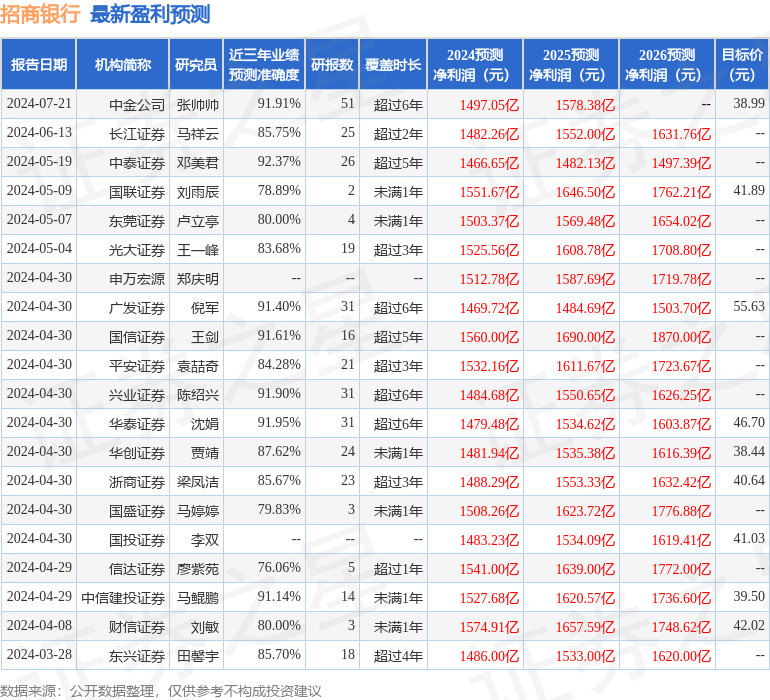Click researcher name 倪军
Image resolution: width=770 pixels, height=700 pixels.
pos(205,308)
